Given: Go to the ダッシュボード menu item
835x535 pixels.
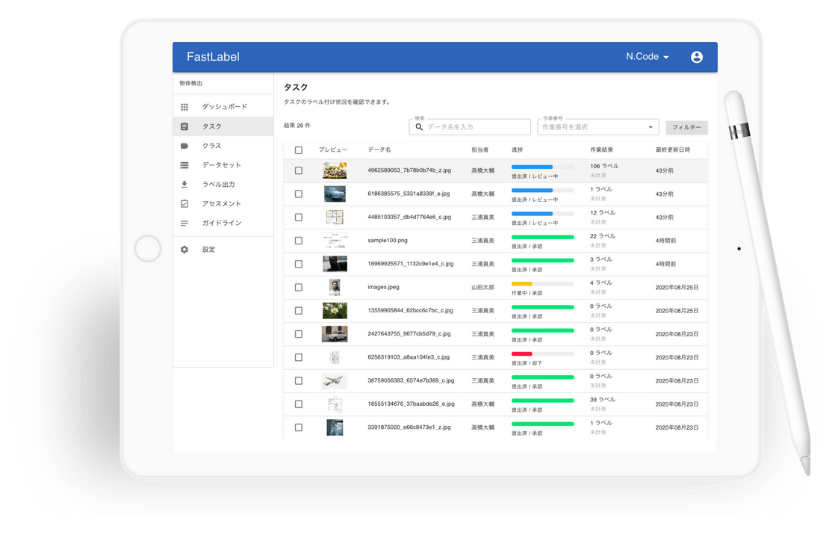Looking at the screenshot, I should [x=224, y=107].
